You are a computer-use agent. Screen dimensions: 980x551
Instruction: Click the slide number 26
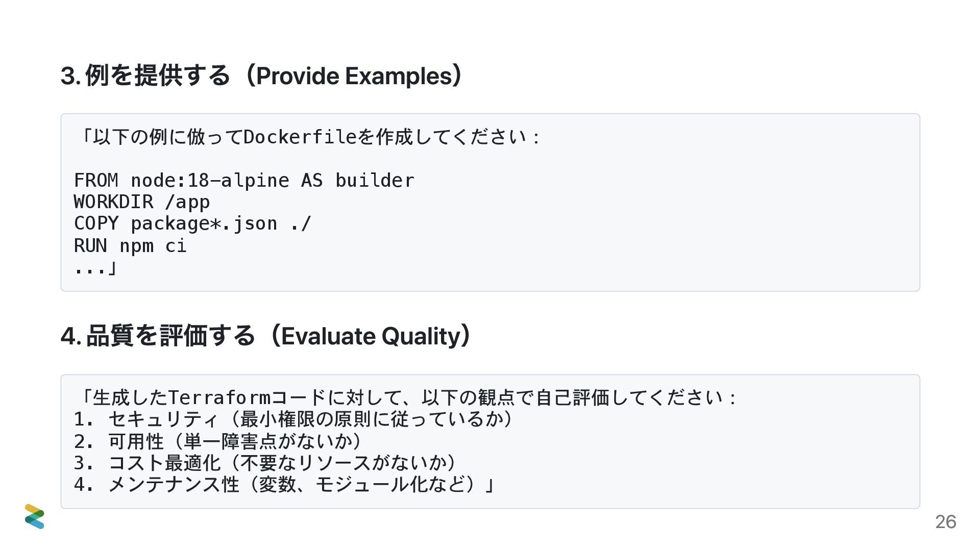click(x=945, y=522)
